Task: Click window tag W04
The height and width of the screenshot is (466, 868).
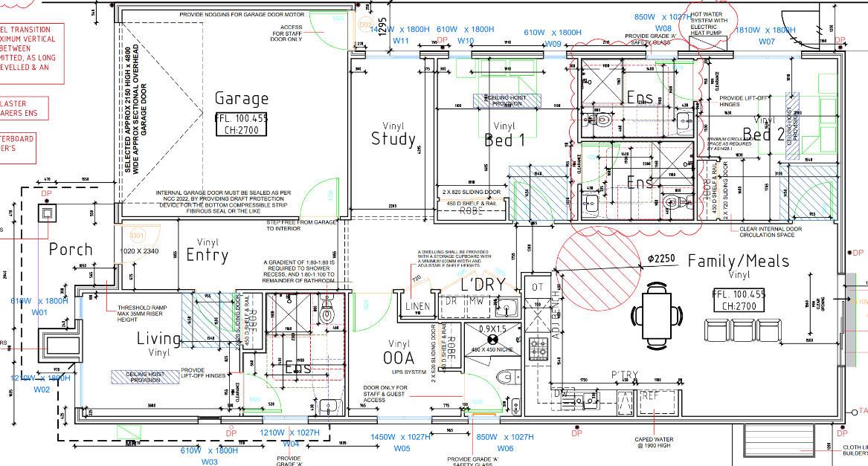Action: pyautogui.click(x=291, y=444)
